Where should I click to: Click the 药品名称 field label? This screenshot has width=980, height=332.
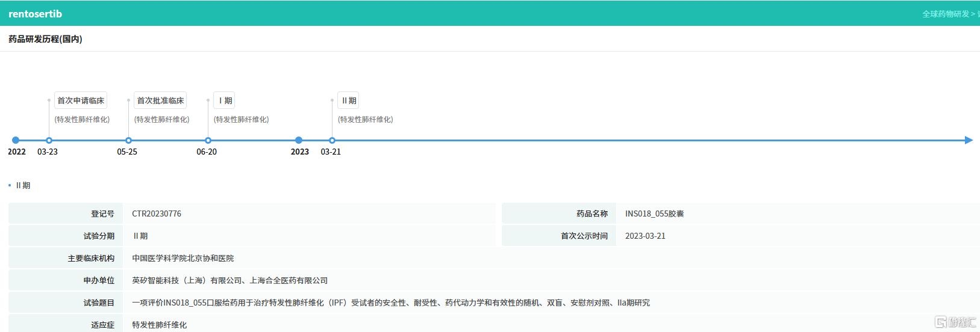pos(592,214)
